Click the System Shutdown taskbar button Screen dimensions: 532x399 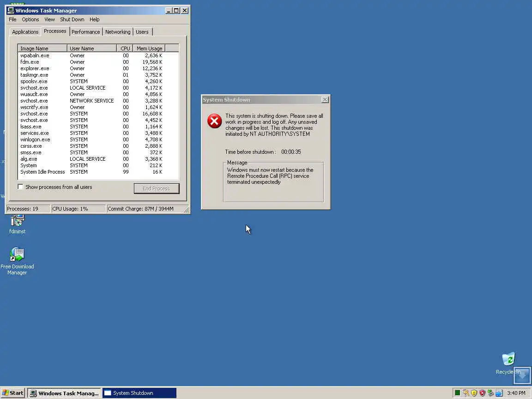[139, 393]
